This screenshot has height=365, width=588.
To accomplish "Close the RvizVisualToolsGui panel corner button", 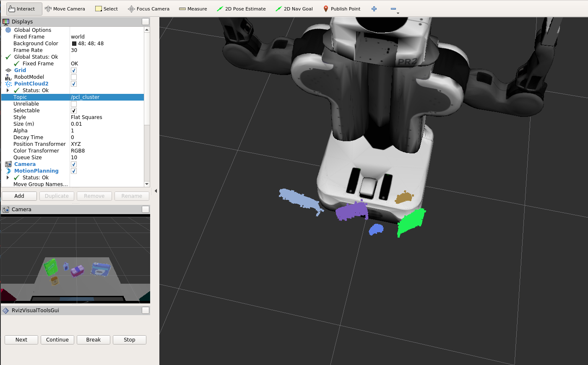I will [146, 311].
